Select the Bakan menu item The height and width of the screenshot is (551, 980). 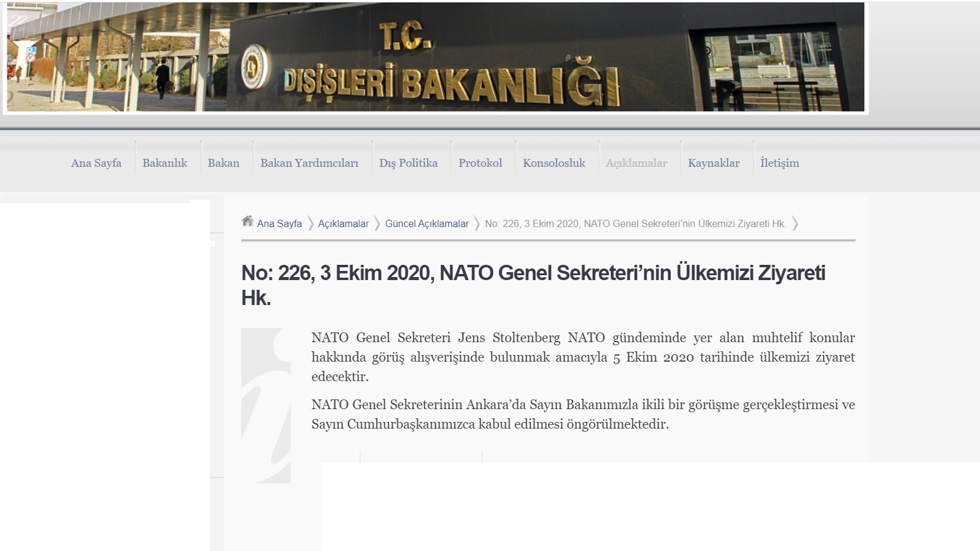click(x=224, y=163)
